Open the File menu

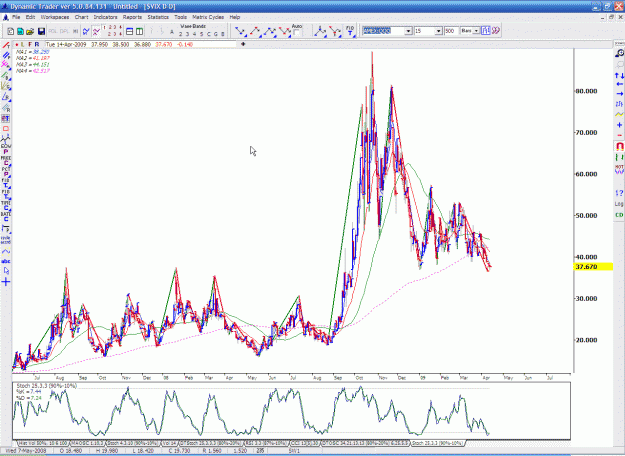pyautogui.click(x=16, y=17)
